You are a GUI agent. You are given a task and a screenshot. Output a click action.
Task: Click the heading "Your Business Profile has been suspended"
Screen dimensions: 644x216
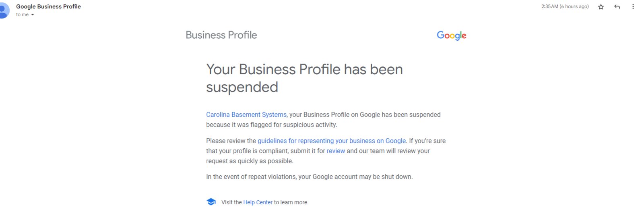tap(304, 78)
